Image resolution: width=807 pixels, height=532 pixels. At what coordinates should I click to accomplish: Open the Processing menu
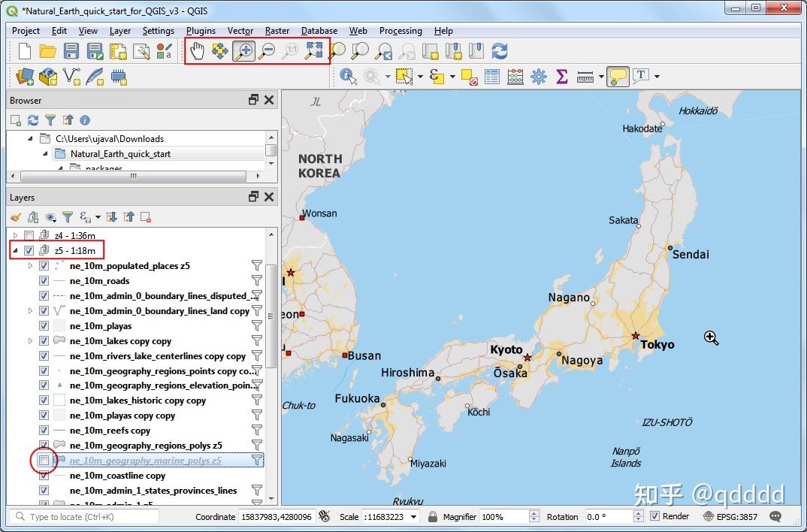(x=400, y=31)
